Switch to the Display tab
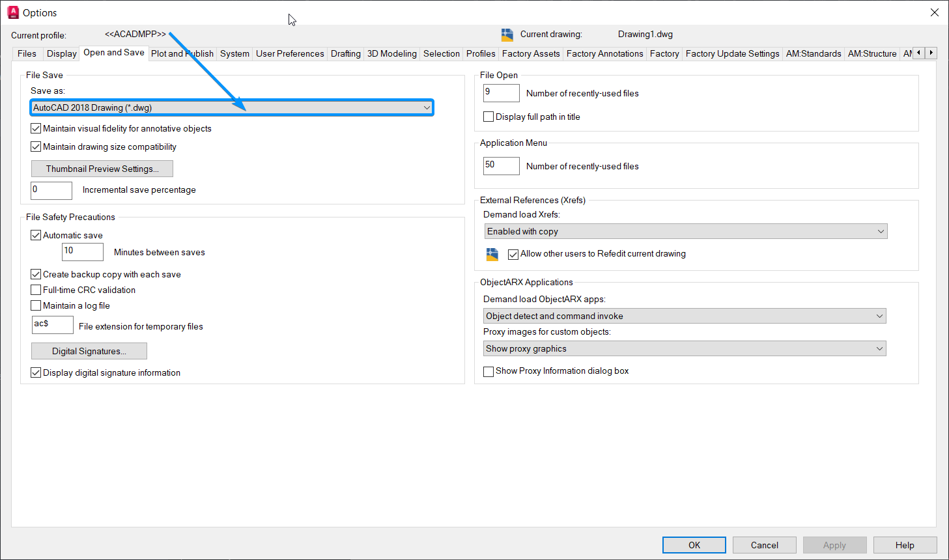The width and height of the screenshot is (949, 560). tap(61, 53)
